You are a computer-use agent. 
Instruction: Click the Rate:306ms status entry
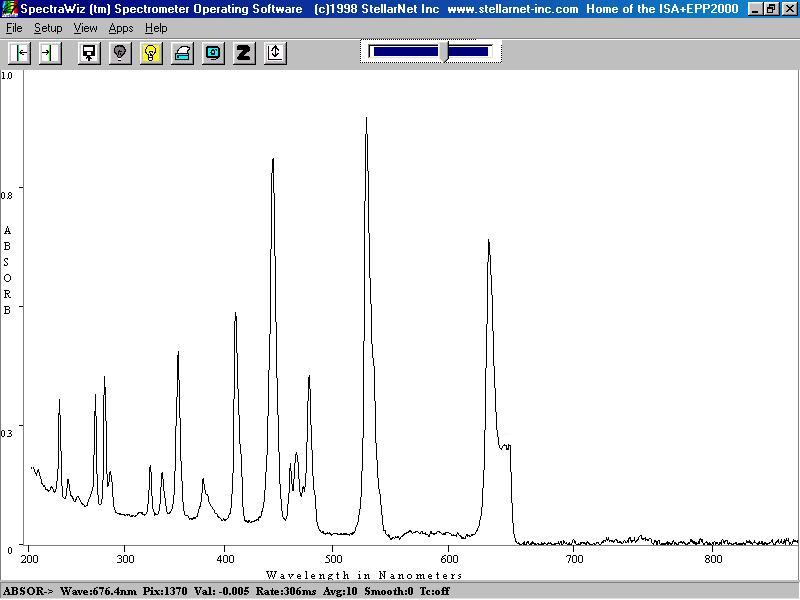point(286,591)
